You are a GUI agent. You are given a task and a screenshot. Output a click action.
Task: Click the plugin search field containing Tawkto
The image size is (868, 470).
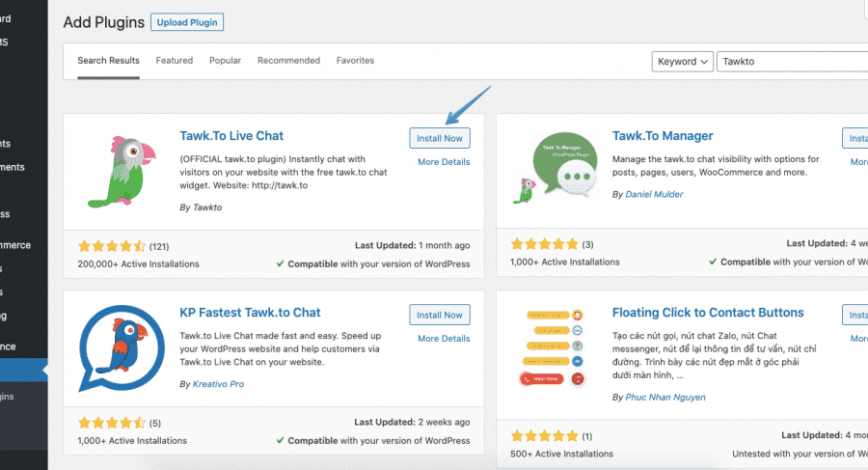pyautogui.click(x=792, y=62)
